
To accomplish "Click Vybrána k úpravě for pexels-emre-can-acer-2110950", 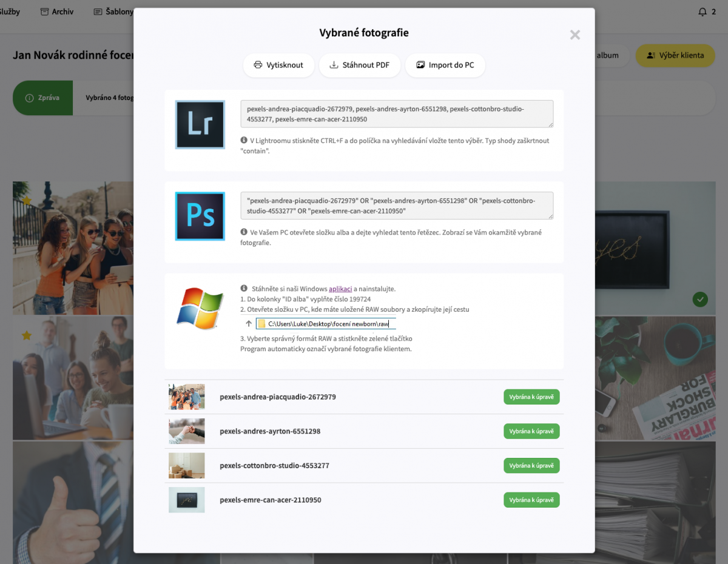I will tap(531, 500).
